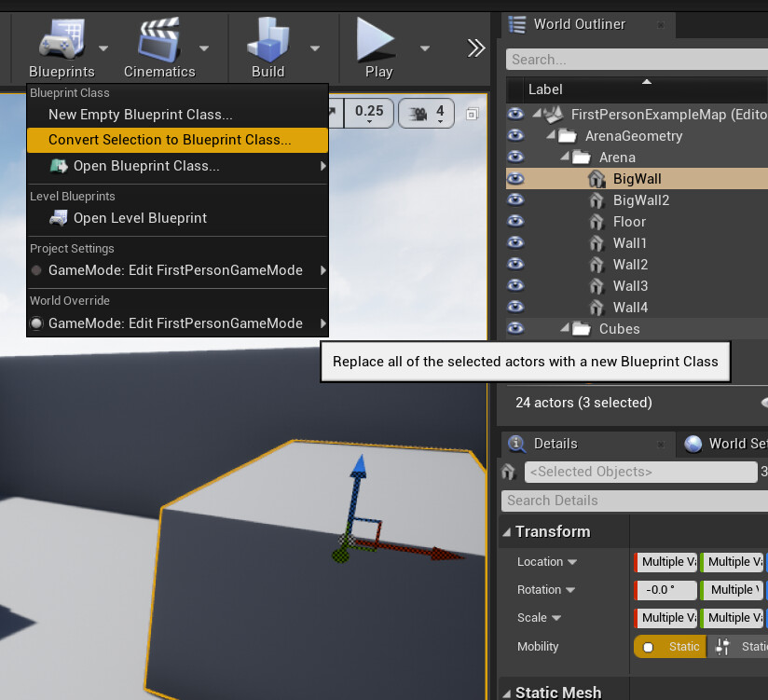
Task: Choose Open Level Blueprint menu item
Action: pyautogui.click(x=140, y=218)
